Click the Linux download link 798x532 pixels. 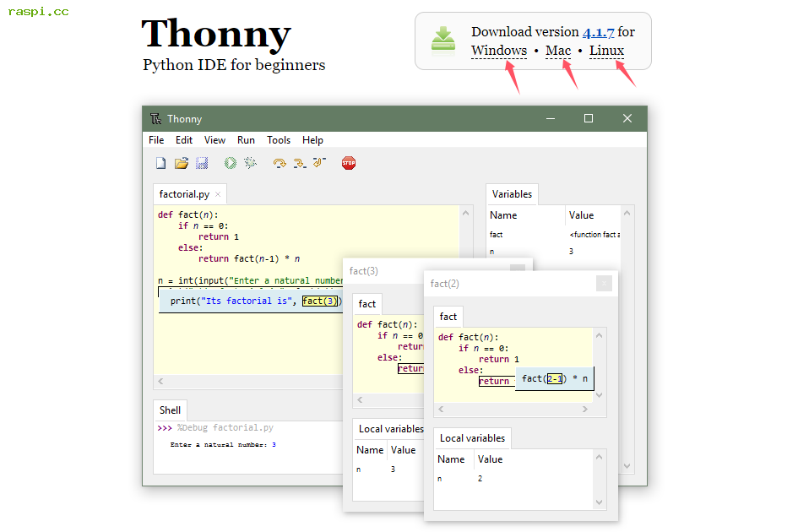coord(606,51)
